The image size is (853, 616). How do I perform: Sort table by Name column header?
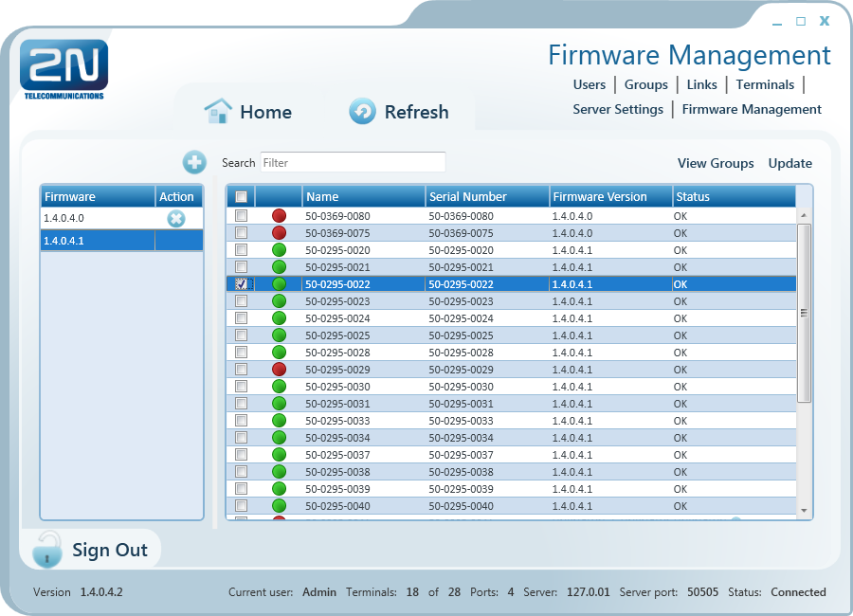pyautogui.click(x=363, y=196)
